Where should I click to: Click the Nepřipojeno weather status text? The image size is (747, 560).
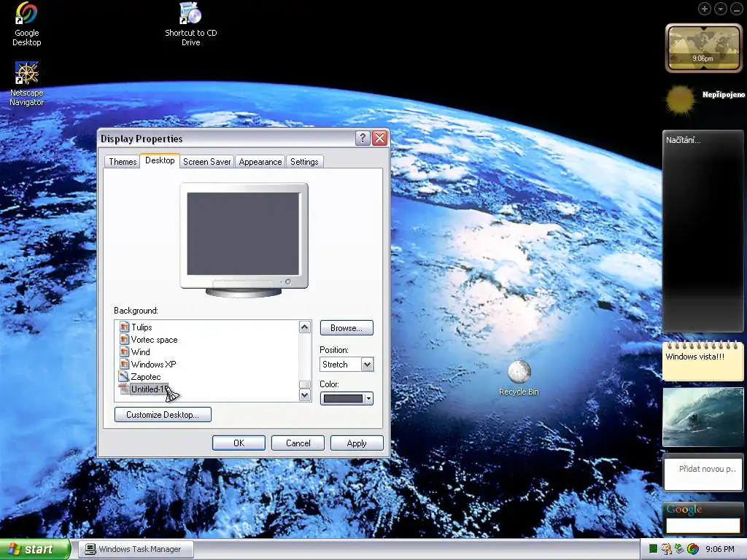[x=723, y=94]
